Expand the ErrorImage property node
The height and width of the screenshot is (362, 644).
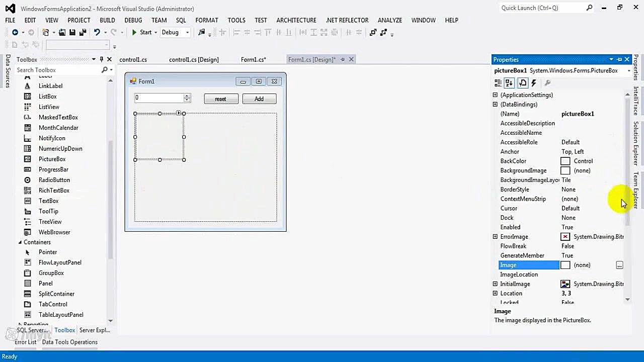[495, 237]
